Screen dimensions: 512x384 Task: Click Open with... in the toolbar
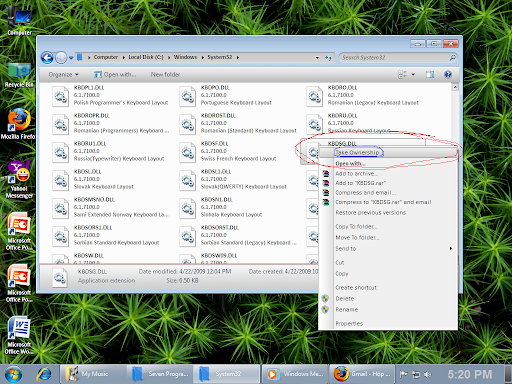tap(115, 74)
